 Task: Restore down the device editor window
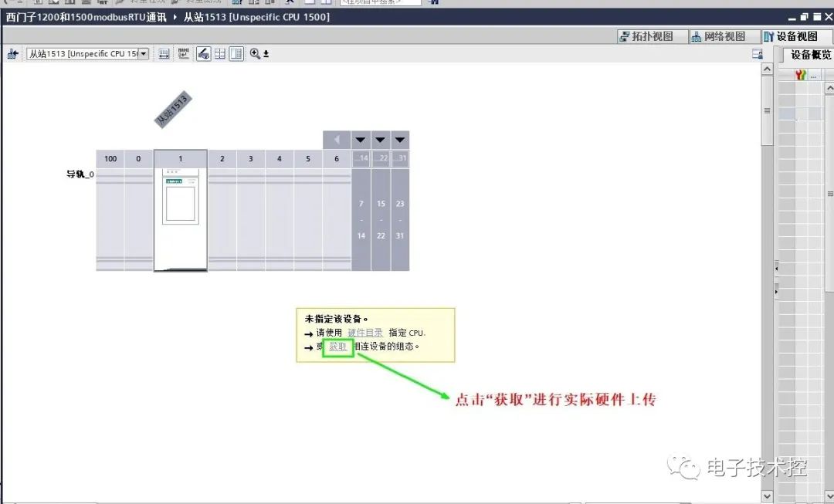click(804, 17)
